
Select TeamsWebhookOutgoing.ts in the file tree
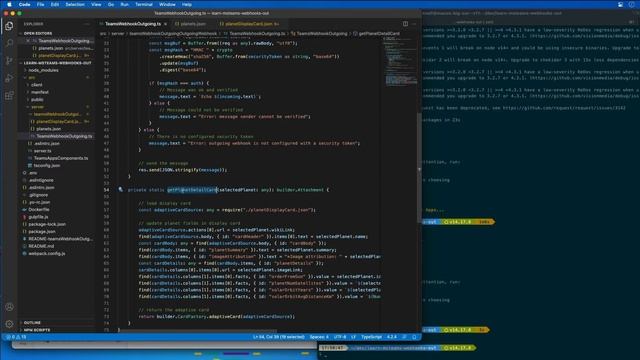tap(64, 136)
